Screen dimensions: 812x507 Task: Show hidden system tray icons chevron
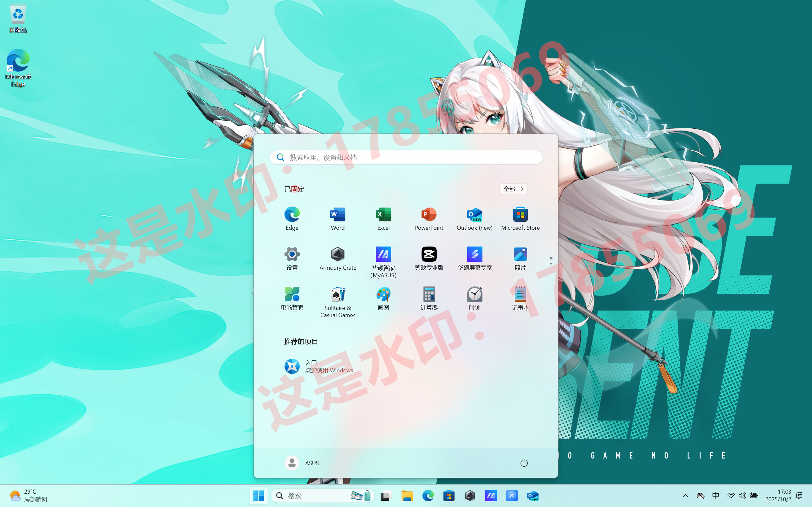[685, 496]
